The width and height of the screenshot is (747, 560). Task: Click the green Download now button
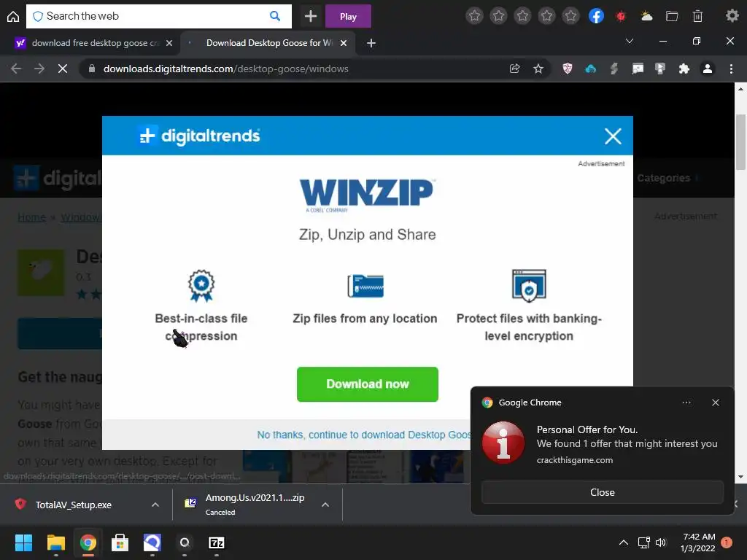(368, 384)
